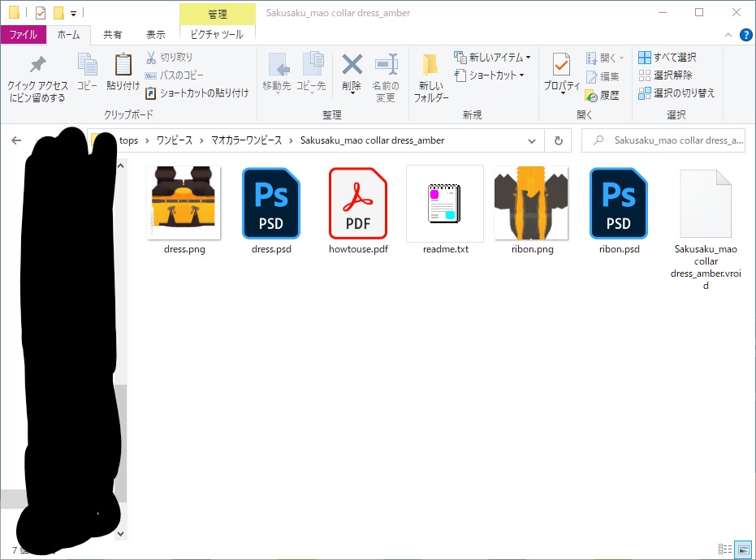Screen dimensions: 756x560
Task: Switch to 共有 ribbon tab
Action: point(112,35)
